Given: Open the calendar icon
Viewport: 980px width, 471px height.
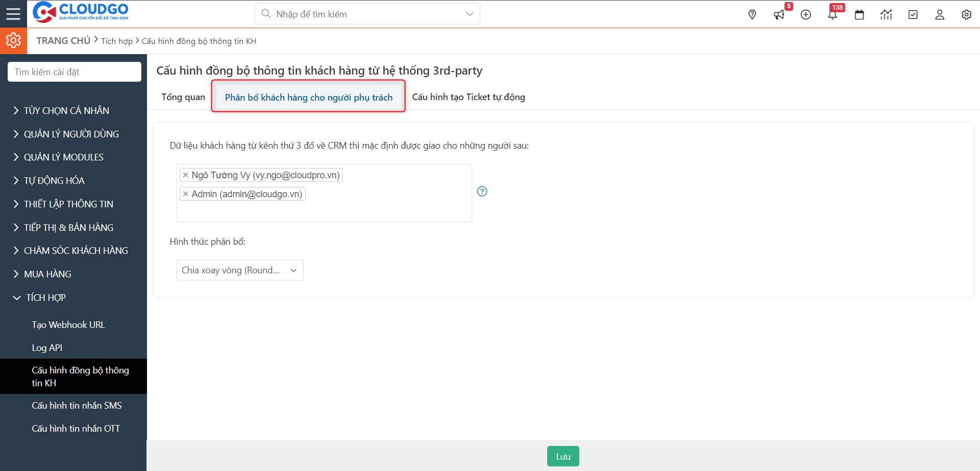Looking at the screenshot, I should point(860,15).
